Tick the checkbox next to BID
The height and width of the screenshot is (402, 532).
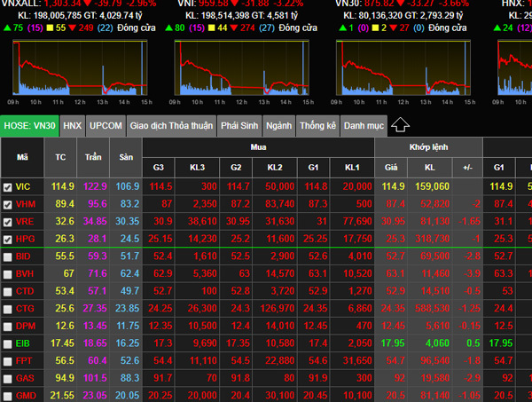(8, 256)
